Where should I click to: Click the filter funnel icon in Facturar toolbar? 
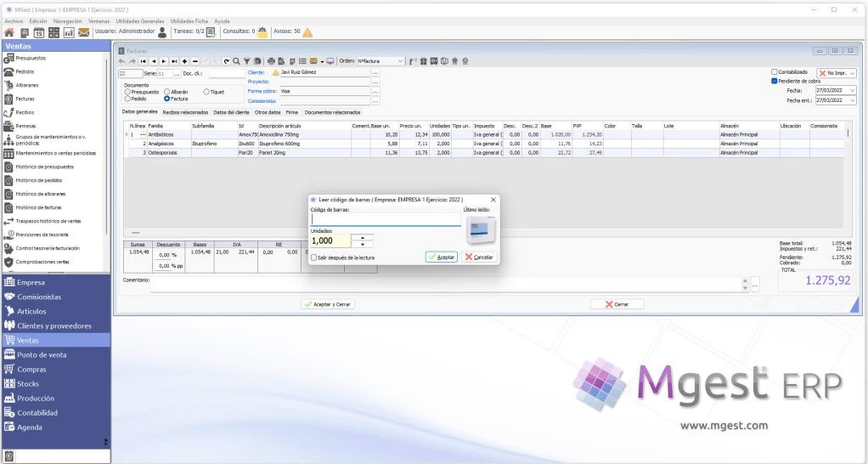tap(247, 61)
